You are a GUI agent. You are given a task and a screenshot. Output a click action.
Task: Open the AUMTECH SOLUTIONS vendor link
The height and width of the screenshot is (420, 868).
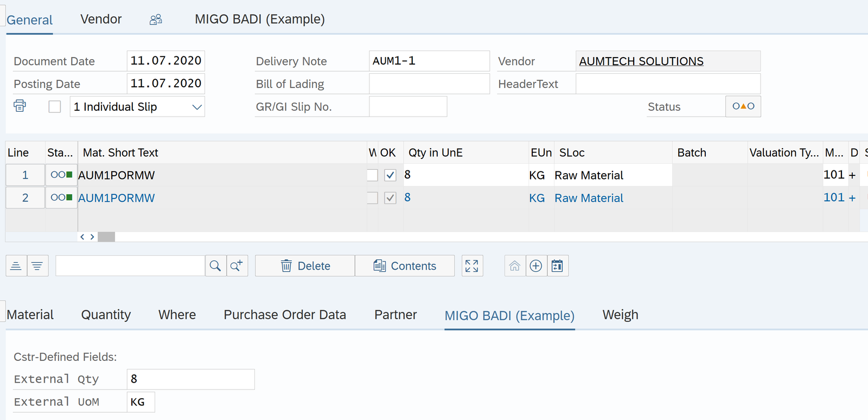[x=641, y=61]
